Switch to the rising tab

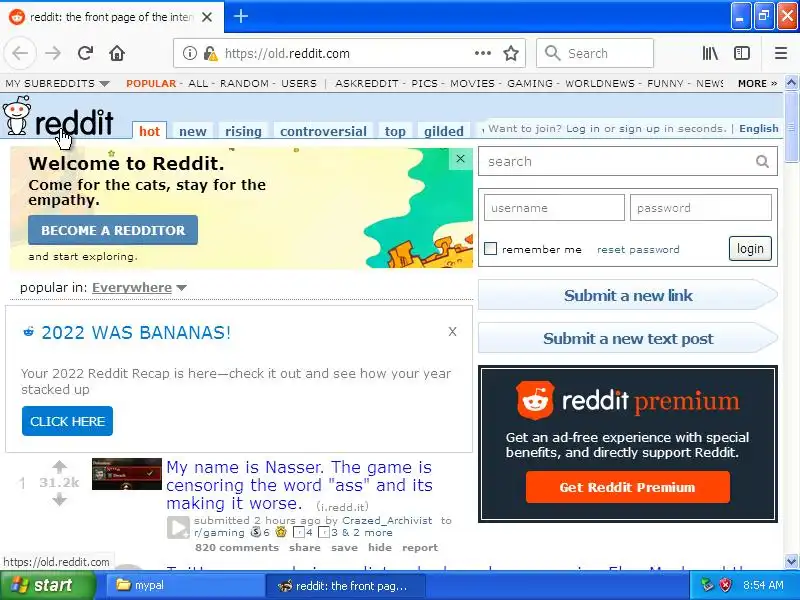243,131
